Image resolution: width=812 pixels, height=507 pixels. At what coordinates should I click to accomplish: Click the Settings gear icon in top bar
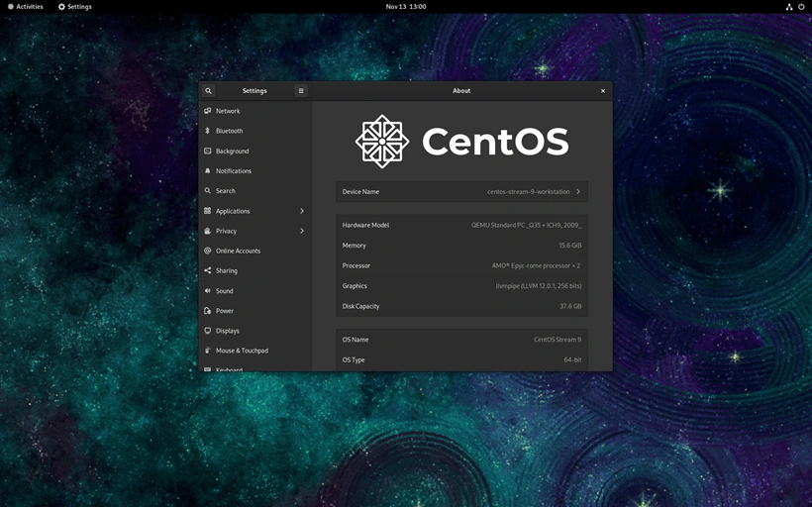tap(61, 7)
